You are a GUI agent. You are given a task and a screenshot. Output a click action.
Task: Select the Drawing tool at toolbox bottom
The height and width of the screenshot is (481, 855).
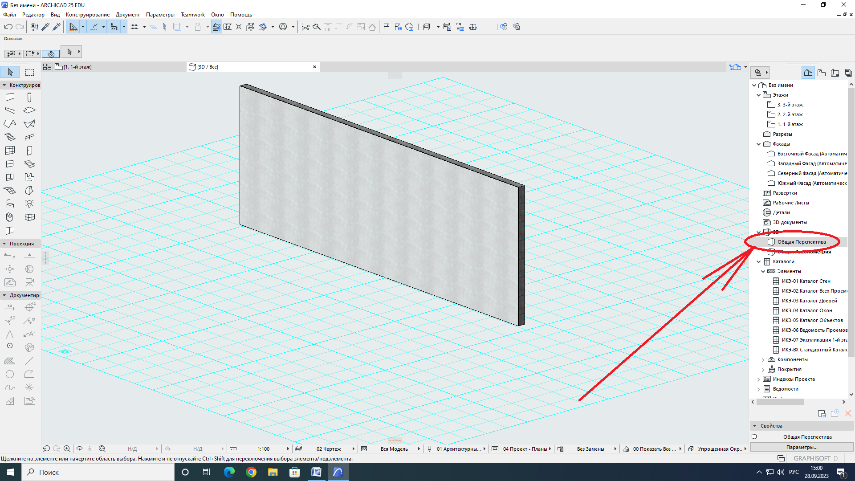click(29, 401)
